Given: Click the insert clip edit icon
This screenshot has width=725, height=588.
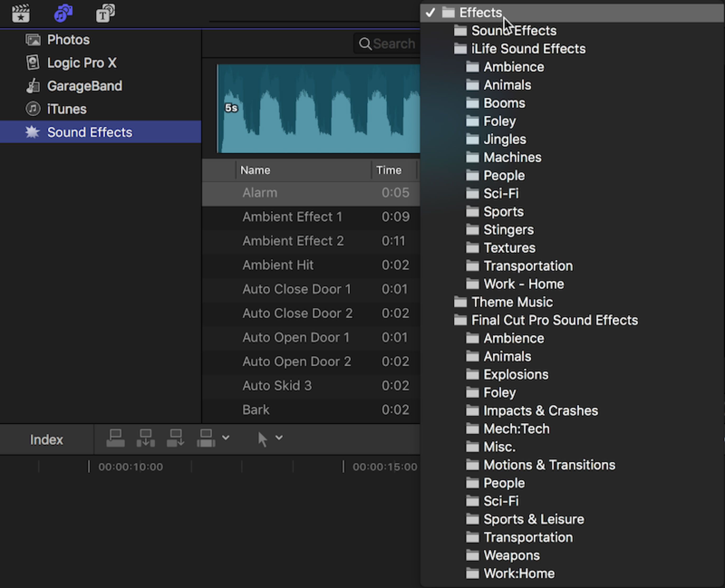Looking at the screenshot, I should (x=146, y=438).
